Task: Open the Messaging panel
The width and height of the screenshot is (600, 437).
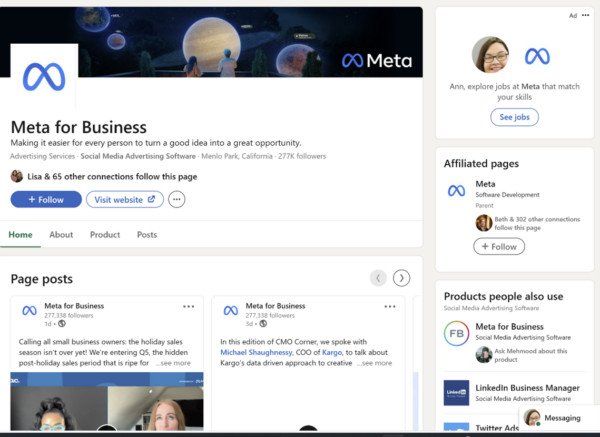Action: pos(559,418)
